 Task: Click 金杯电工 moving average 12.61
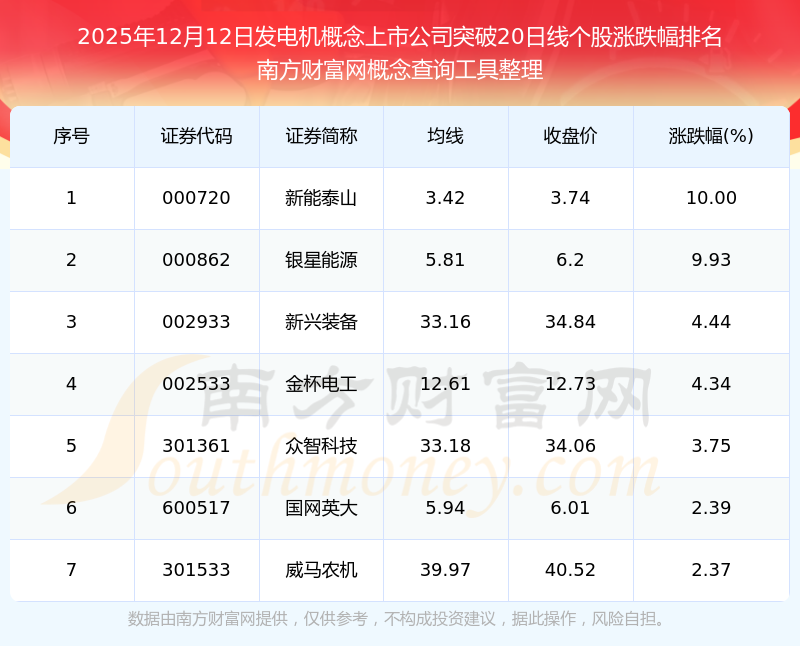click(445, 384)
